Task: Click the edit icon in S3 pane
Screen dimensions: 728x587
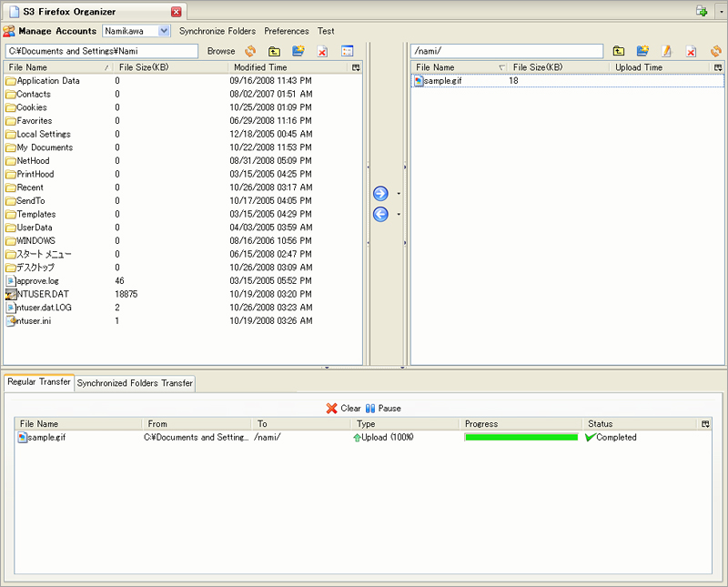Action: pos(667,51)
